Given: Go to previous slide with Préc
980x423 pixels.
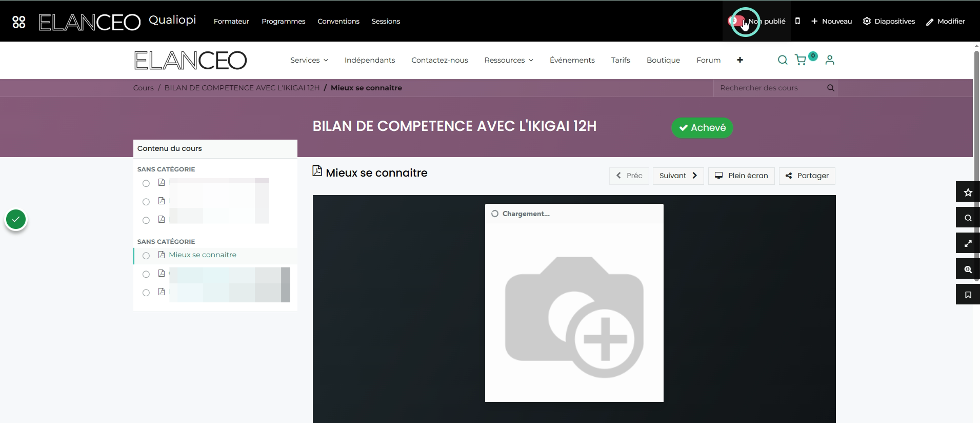Looking at the screenshot, I should tap(629, 176).
